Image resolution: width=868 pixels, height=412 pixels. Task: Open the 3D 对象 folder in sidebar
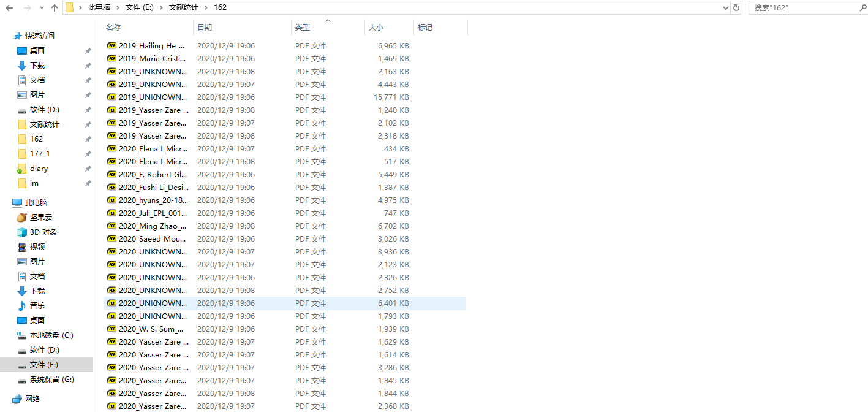43,232
